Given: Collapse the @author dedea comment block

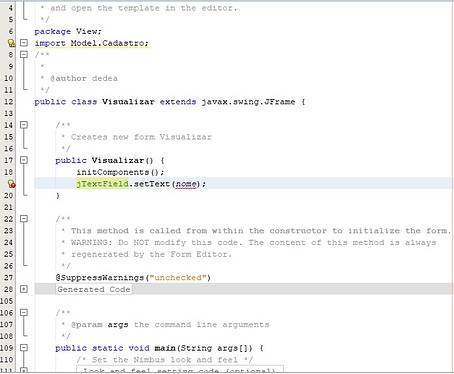Looking at the screenshot, I should click(x=24, y=54).
